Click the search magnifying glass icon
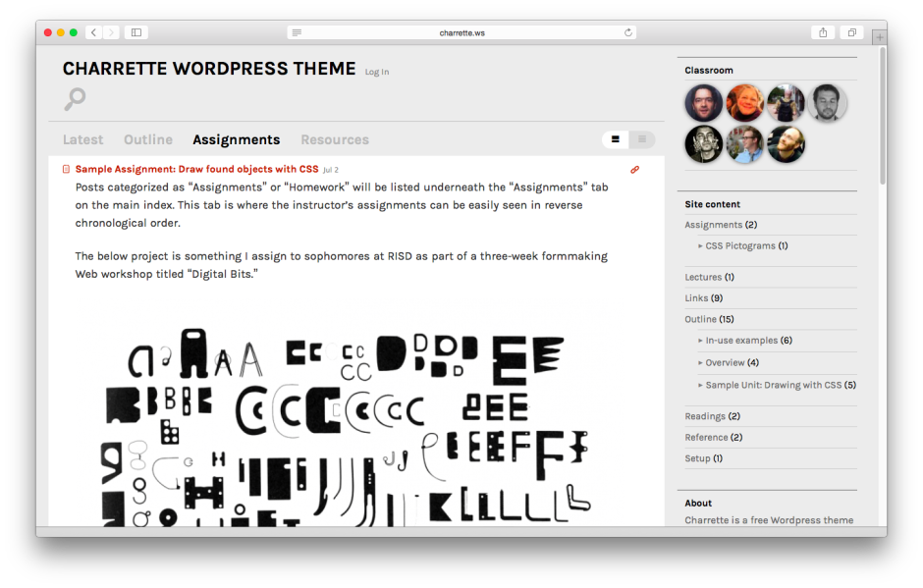The height and width of the screenshot is (588, 923). tap(75, 99)
